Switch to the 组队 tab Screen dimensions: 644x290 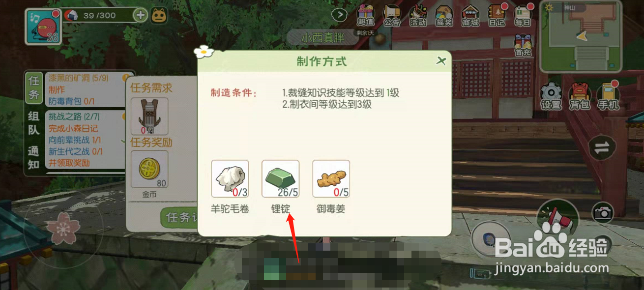pyautogui.click(x=33, y=123)
